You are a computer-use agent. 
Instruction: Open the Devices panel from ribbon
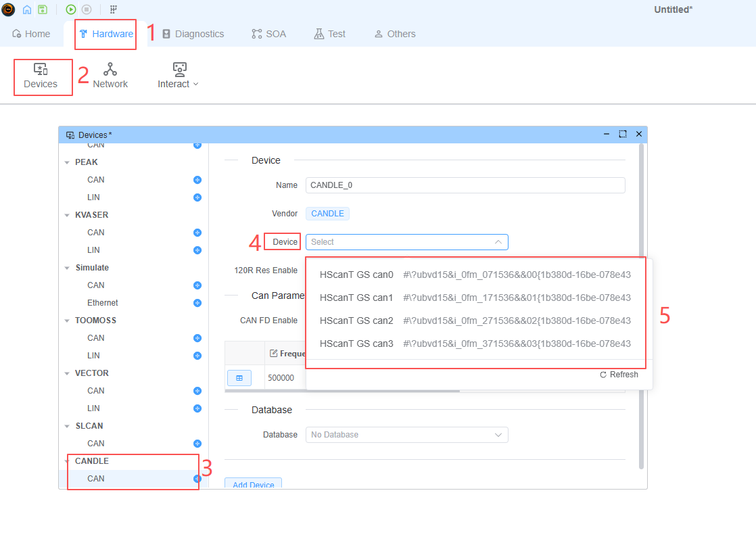click(41, 75)
